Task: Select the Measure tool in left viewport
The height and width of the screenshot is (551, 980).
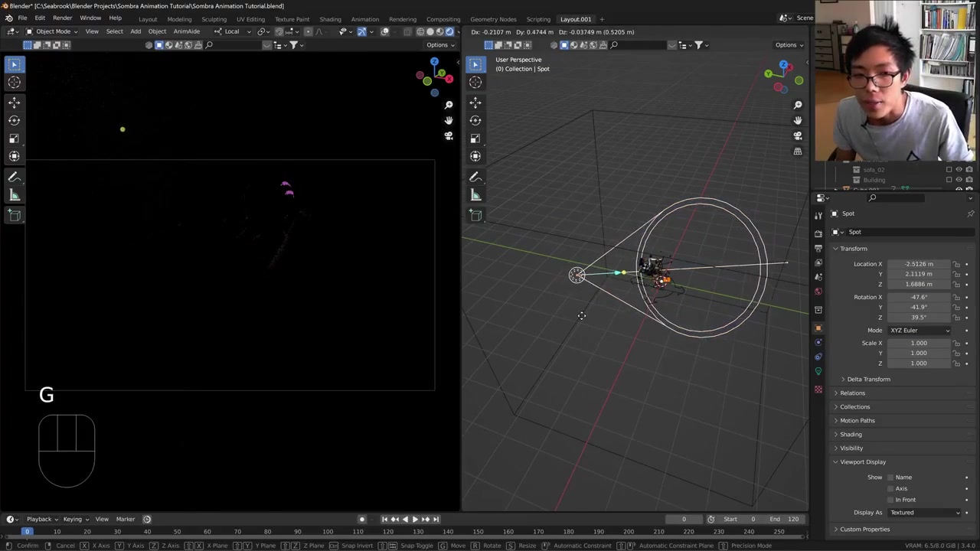Action: (x=14, y=195)
